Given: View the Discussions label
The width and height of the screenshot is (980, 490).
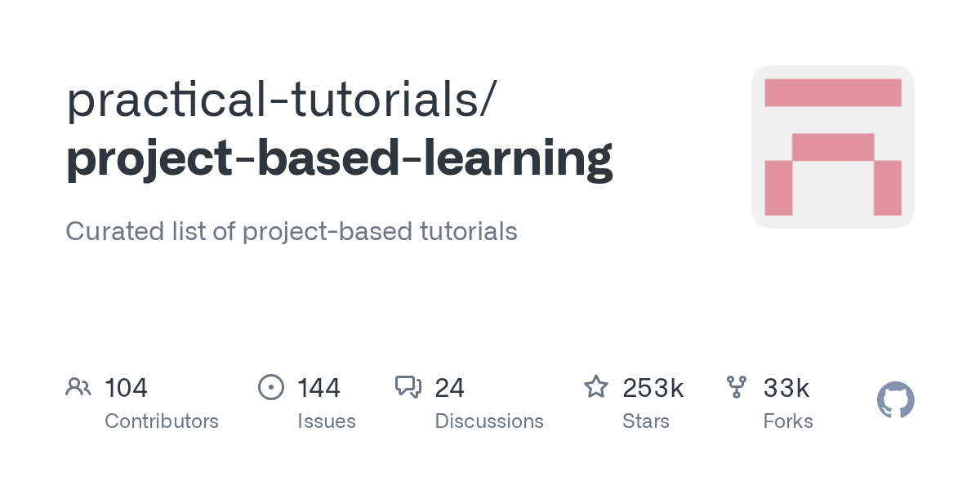Looking at the screenshot, I should point(489,421).
